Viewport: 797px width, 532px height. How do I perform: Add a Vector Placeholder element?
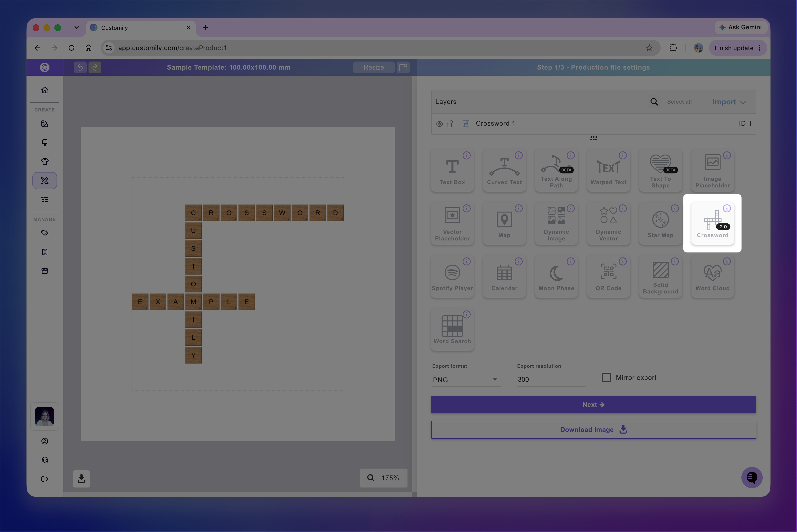(x=452, y=224)
